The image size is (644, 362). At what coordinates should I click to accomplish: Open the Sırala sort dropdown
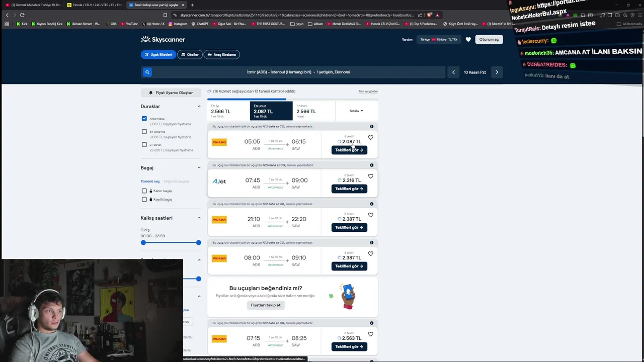point(356,111)
